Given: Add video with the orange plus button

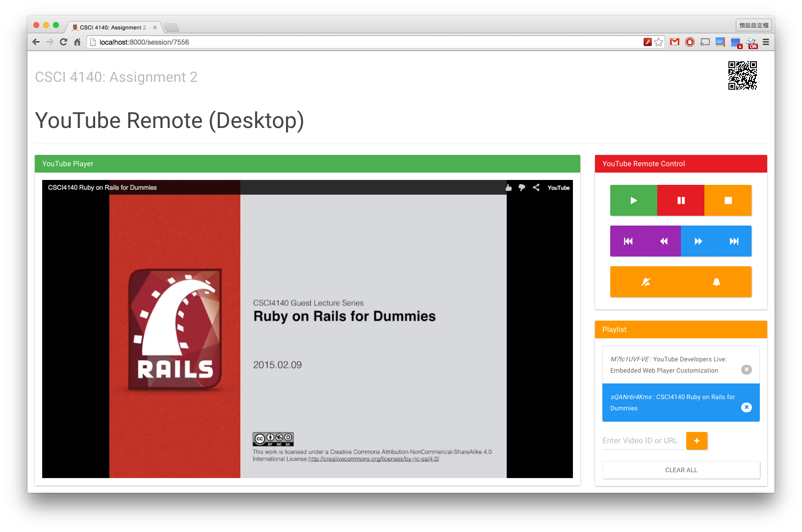Looking at the screenshot, I should 697,441.
